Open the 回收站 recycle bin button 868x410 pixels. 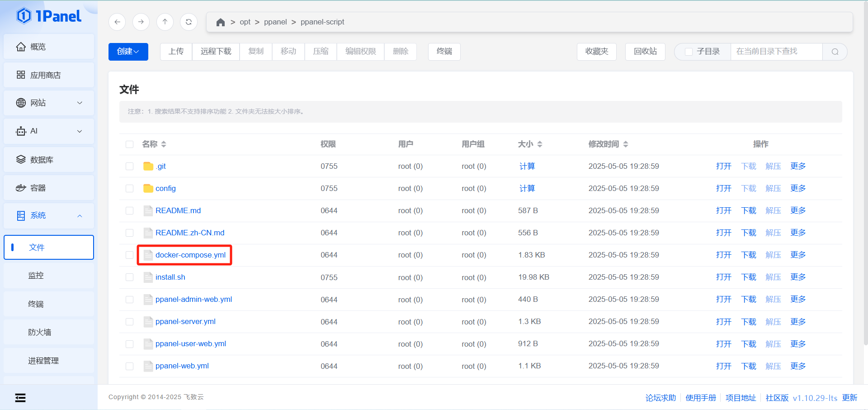point(645,52)
